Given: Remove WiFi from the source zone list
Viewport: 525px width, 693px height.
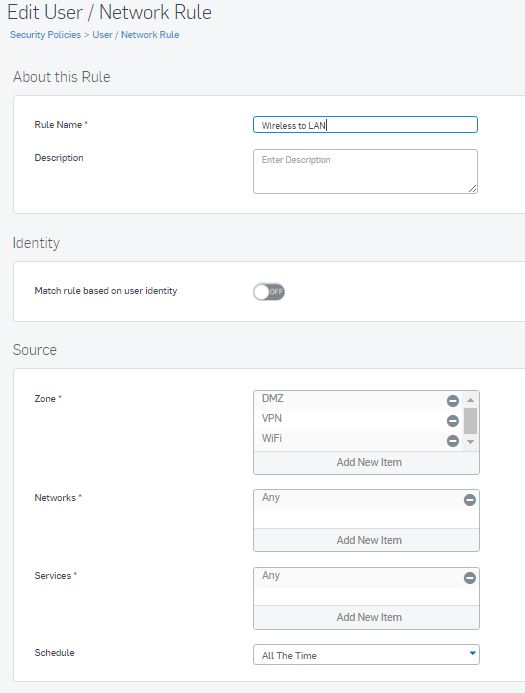Looking at the screenshot, I should pyautogui.click(x=453, y=441).
